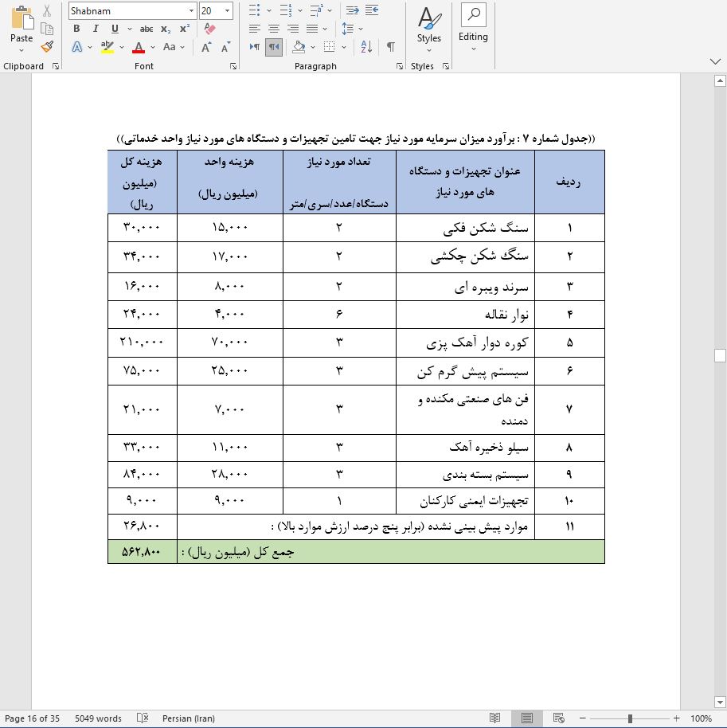This screenshot has width=727, height=728.
Task: Open the Shabnam font name dropdown
Action: pyautogui.click(x=191, y=10)
